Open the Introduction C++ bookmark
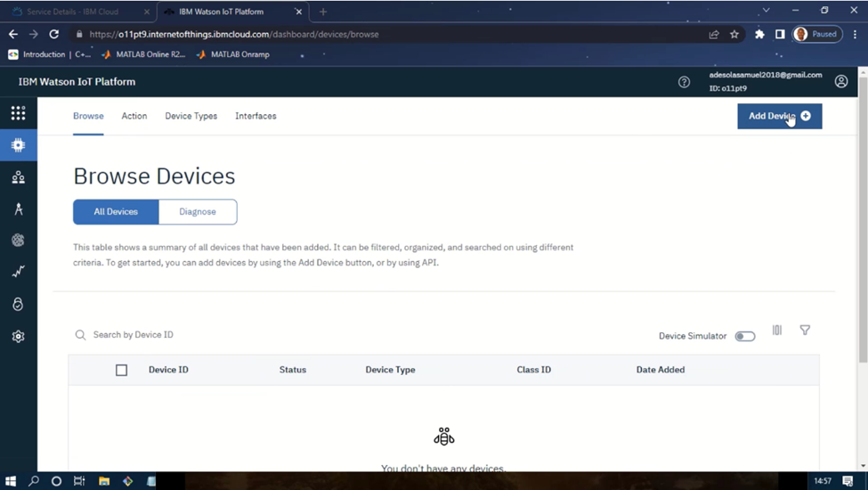868x490 pixels. coord(50,54)
